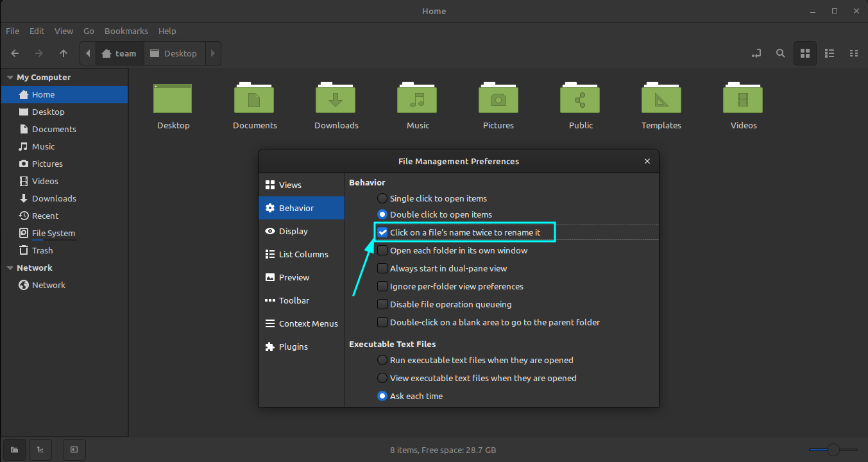Collapse the My Computer sidebar section
Viewport: 868px width, 462px height.
coord(10,77)
